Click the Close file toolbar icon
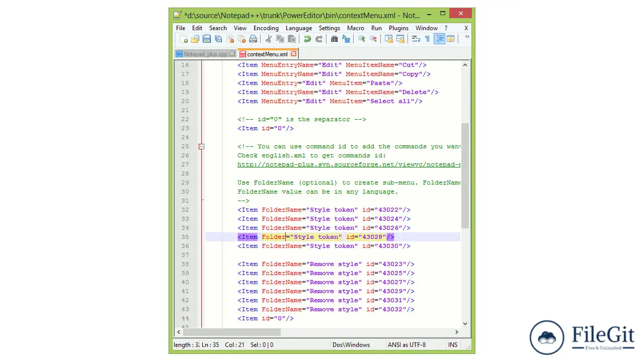The height and width of the screenshot is (362, 644). coord(230,39)
